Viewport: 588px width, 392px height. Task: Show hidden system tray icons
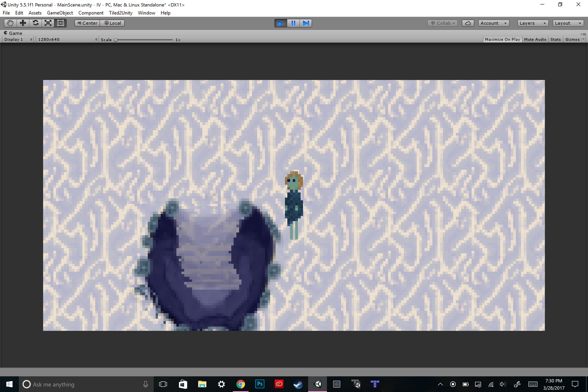click(x=440, y=385)
